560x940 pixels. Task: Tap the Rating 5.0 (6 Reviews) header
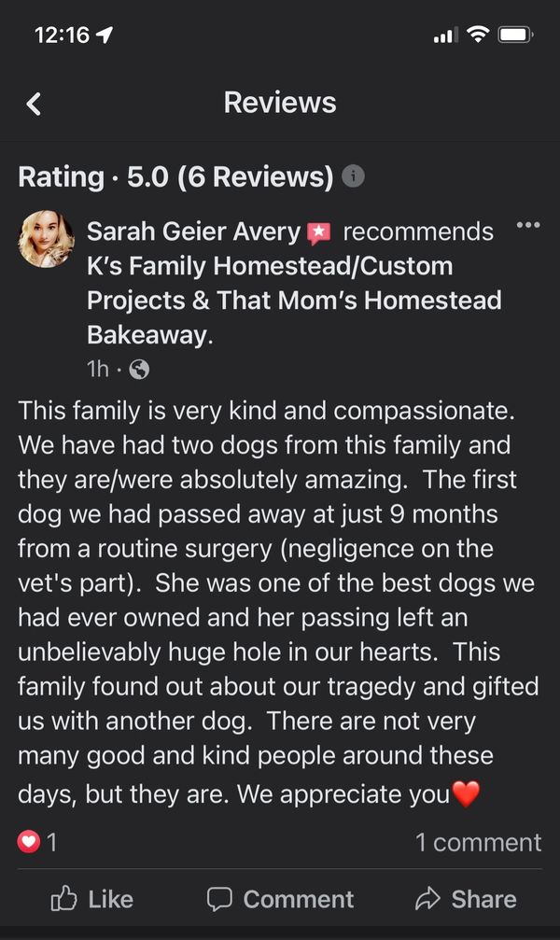(x=175, y=176)
